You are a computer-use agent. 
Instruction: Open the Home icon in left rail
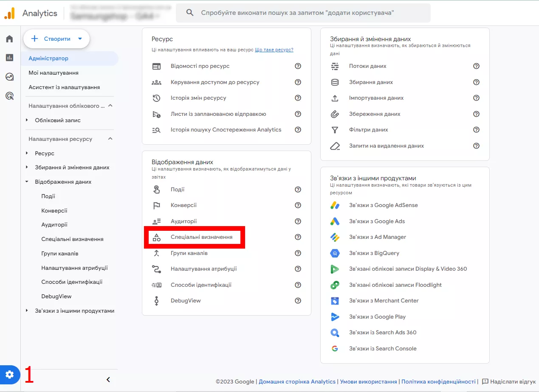9,39
